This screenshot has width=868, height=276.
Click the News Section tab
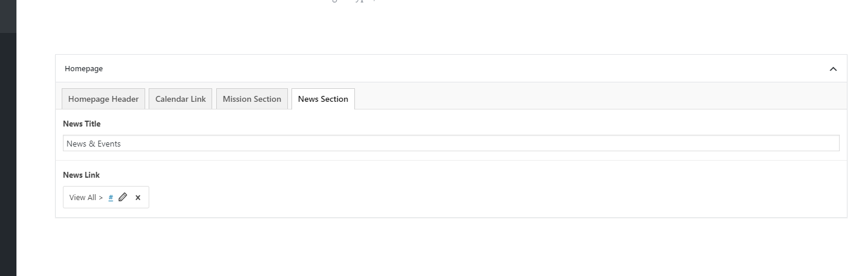pyautogui.click(x=323, y=99)
